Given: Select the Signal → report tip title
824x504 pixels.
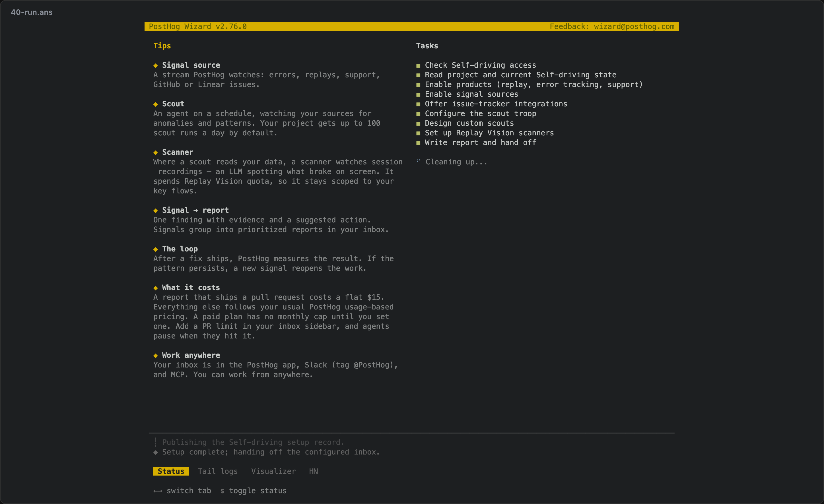Looking at the screenshot, I should (195, 210).
